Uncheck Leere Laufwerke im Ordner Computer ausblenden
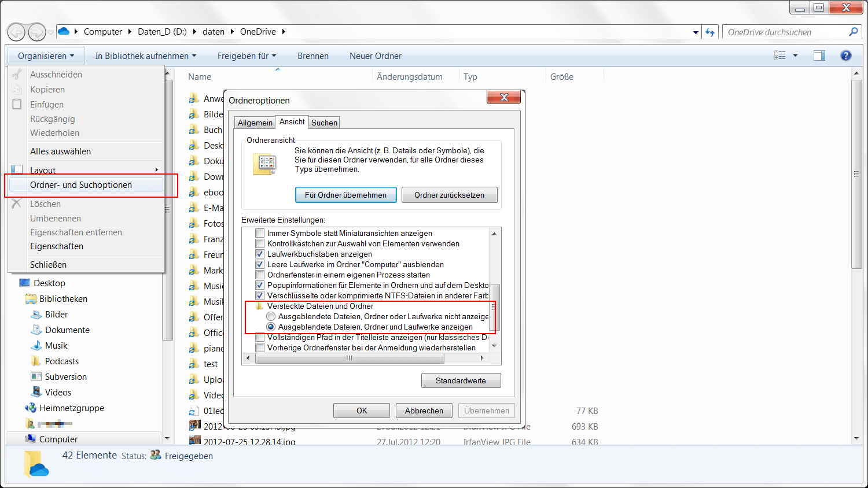868x488 pixels. (260, 264)
